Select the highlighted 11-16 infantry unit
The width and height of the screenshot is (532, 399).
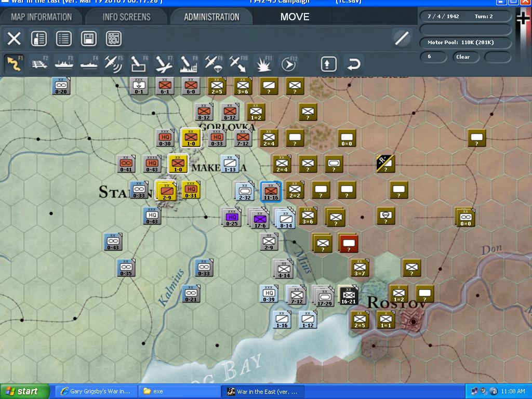(x=271, y=192)
